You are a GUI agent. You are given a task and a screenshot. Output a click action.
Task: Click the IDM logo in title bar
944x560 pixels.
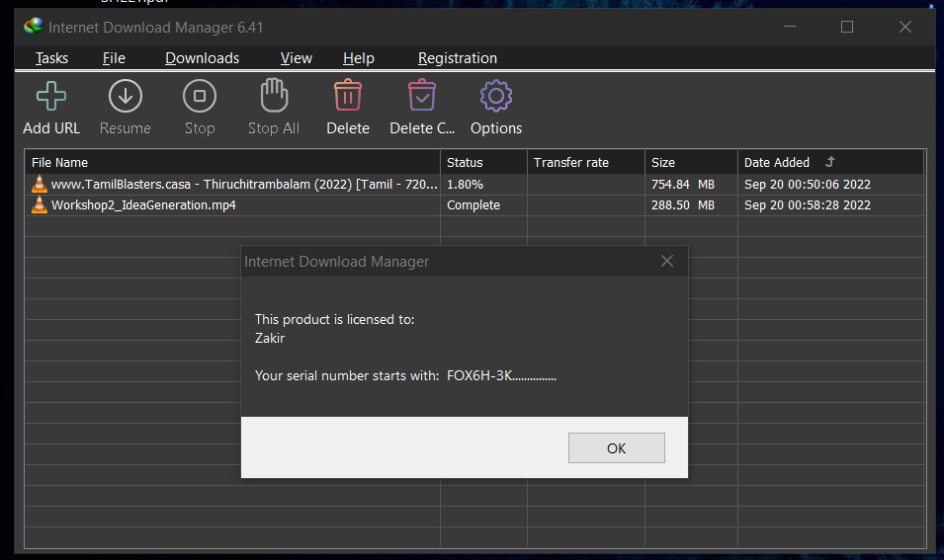click(x=33, y=27)
